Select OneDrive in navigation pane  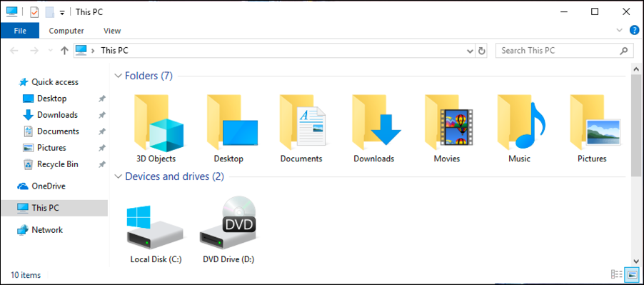(41, 186)
